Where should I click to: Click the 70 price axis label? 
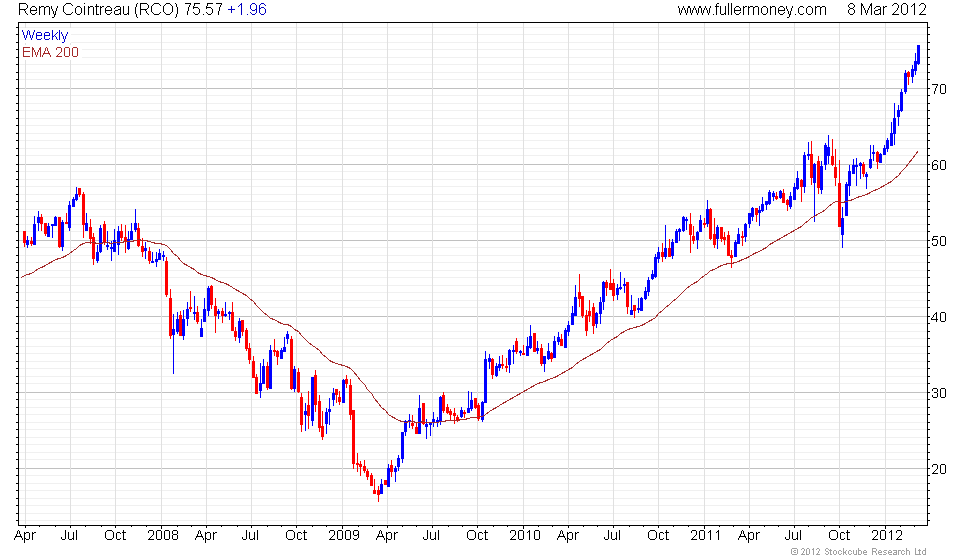[939, 89]
